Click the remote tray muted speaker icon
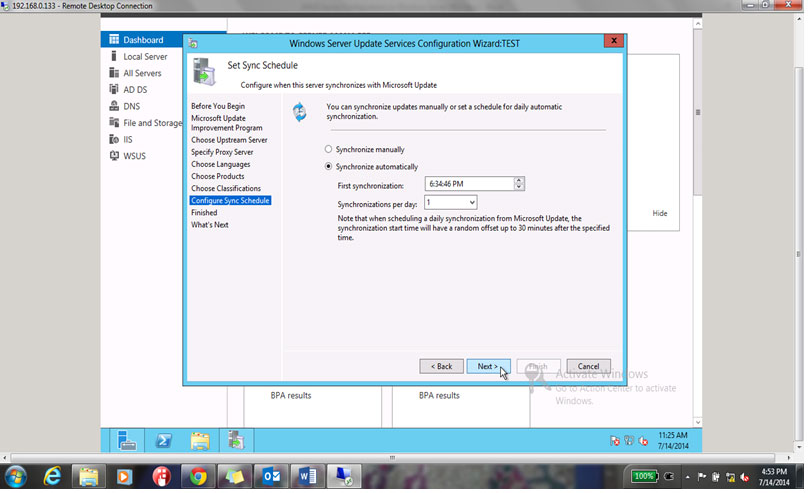This screenshot has height=493, width=809. (643, 441)
